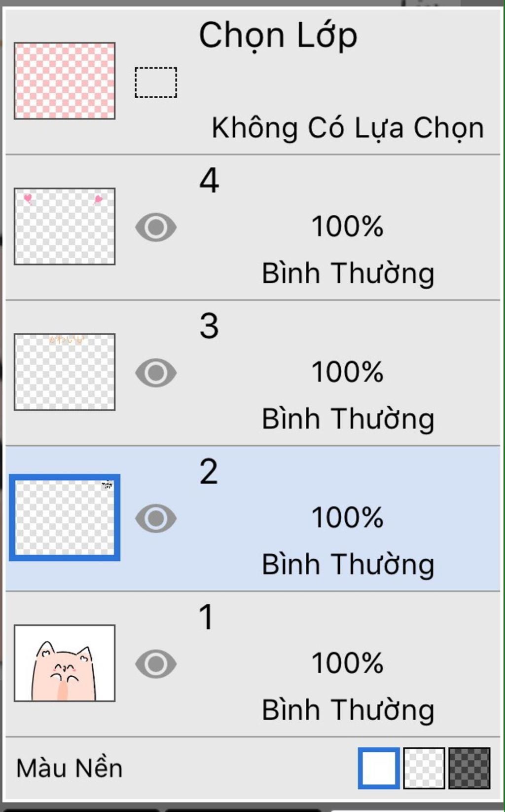Image resolution: width=505 pixels, height=812 pixels.
Task: Click the 100% opacity of layer 2
Action: (348, 518)
